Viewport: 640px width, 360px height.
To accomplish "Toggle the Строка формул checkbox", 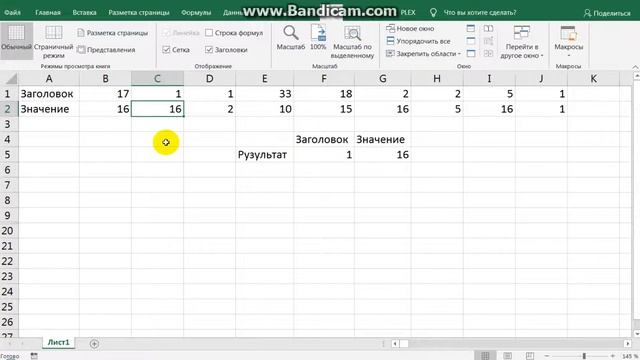I will click(209, 33).
